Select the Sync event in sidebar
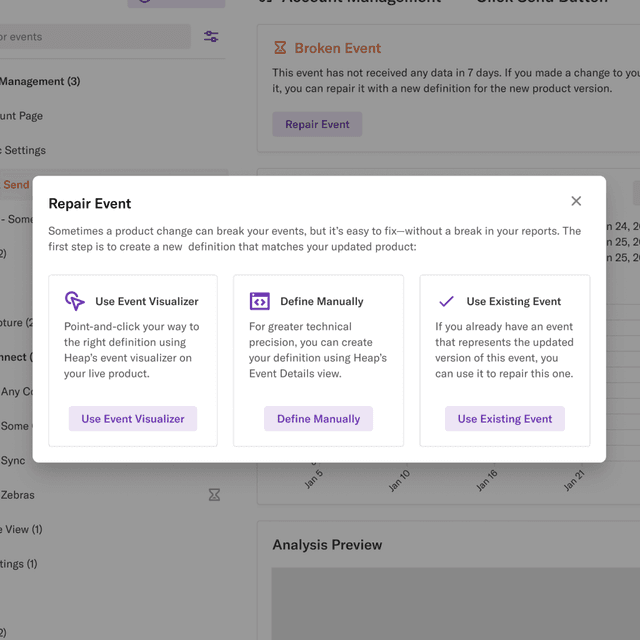640x640 pixels. pyautogui.click(x=14, y=461)
